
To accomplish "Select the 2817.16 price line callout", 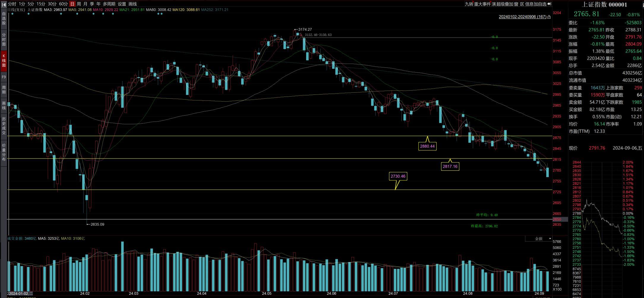I will (450, 166).
